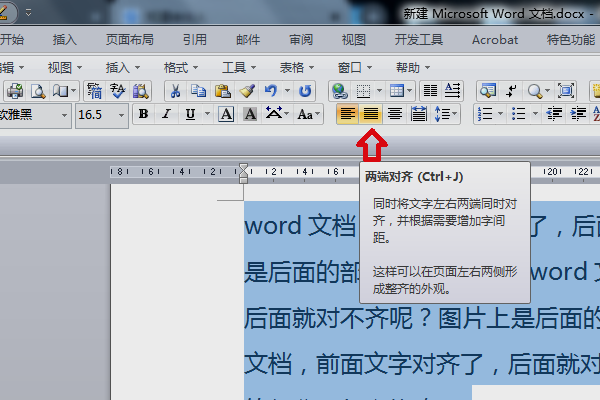Click the Undo arrow icon

[x=271, y=91]
